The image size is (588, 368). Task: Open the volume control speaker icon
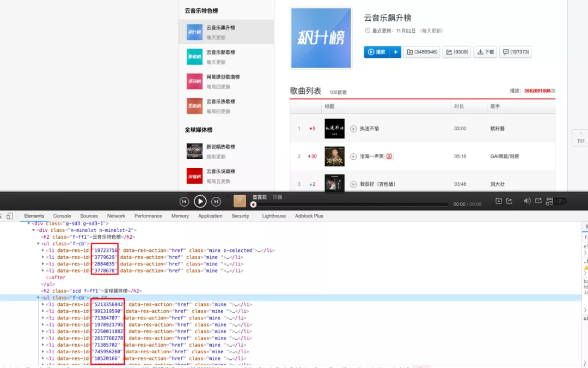527,201
